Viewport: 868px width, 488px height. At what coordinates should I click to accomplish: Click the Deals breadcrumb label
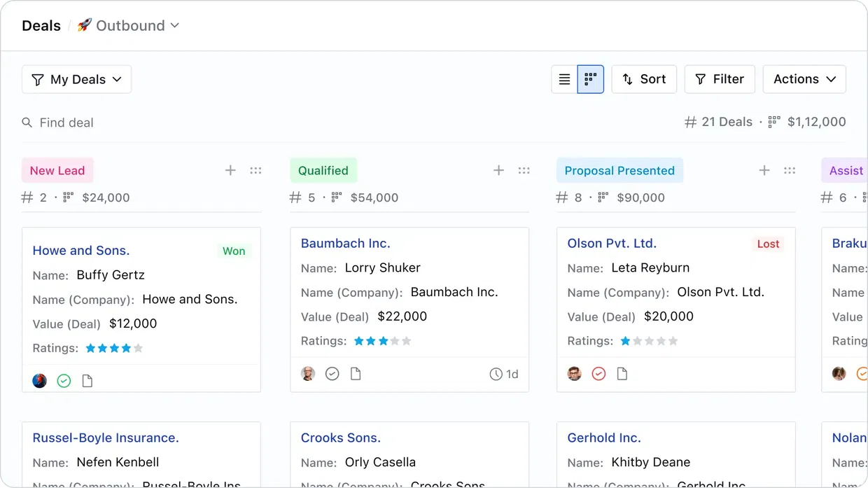(x=41, y=25)
